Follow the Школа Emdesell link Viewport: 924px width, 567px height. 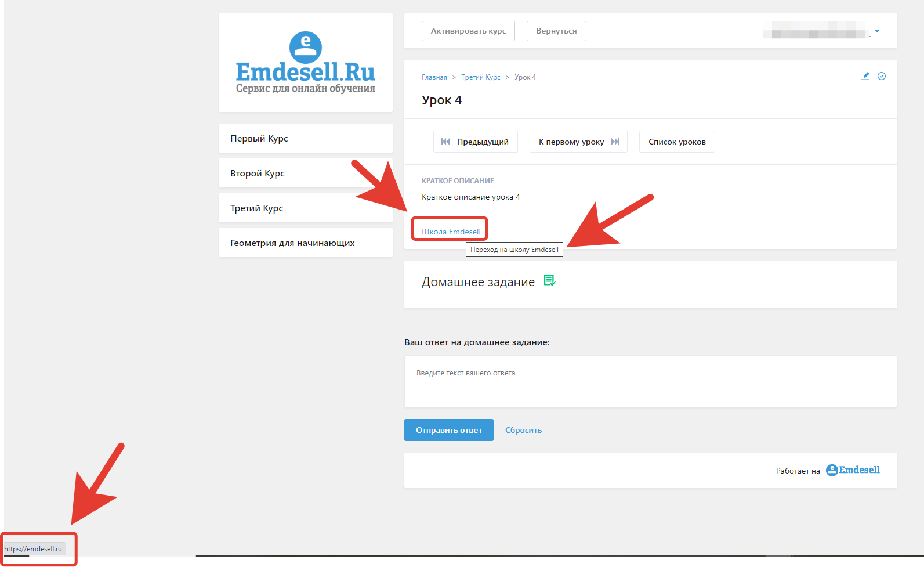point(451,232)
